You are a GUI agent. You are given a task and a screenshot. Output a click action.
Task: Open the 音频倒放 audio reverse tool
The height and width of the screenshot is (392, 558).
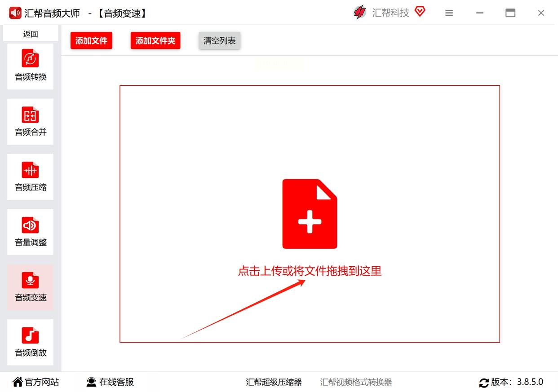pos(31,342)
